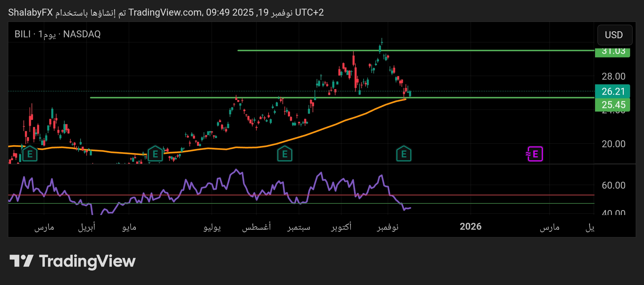
Task: Click the 60.00 level on the RSI scale
Action: 613,185
